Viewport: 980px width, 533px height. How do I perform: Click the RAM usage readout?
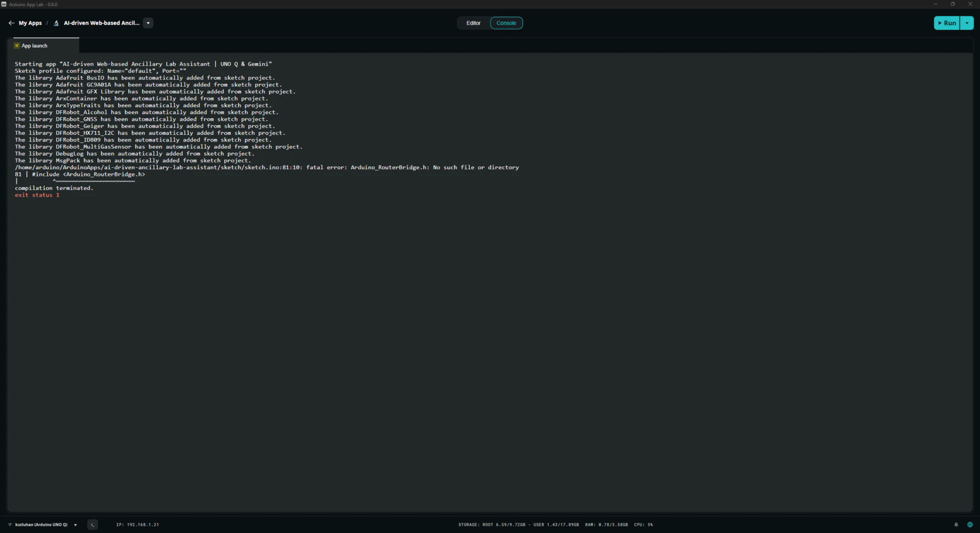pyautogui.click(x=606, y=525)
